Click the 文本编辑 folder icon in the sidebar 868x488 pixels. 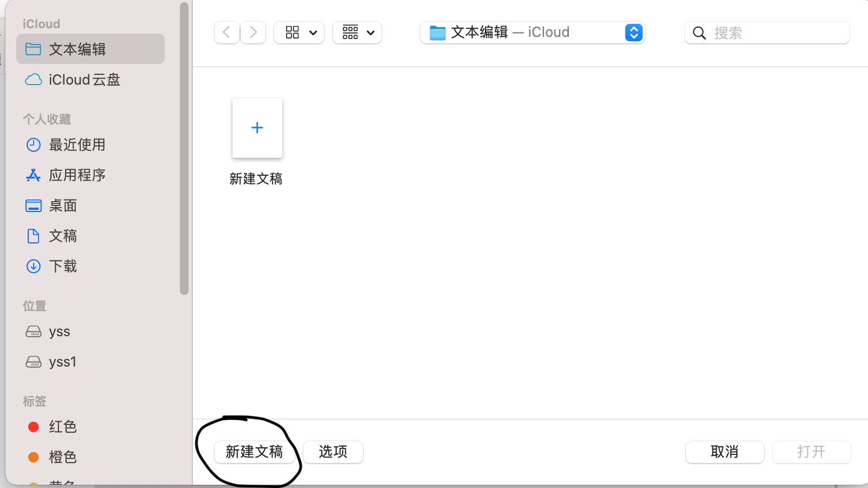[34, 49]
